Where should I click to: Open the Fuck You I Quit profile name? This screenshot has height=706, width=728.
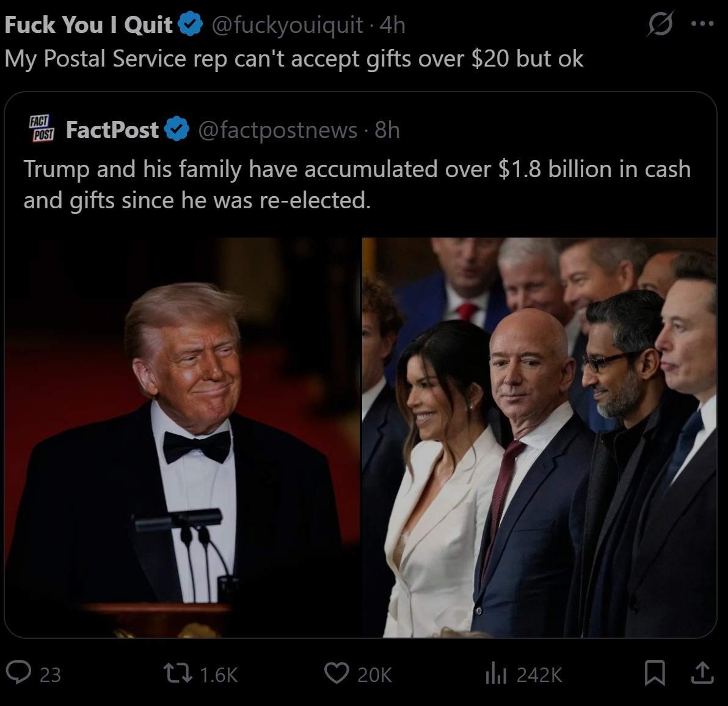point(89,25)
